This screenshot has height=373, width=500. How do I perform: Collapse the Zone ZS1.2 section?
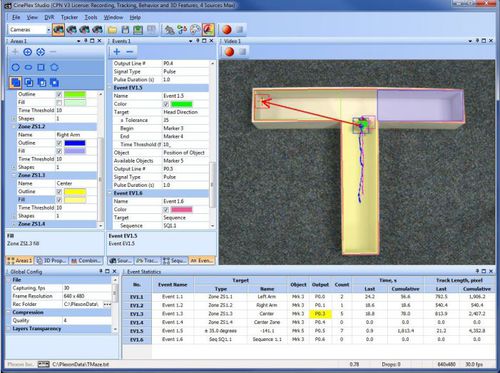(x=14, y=127)
